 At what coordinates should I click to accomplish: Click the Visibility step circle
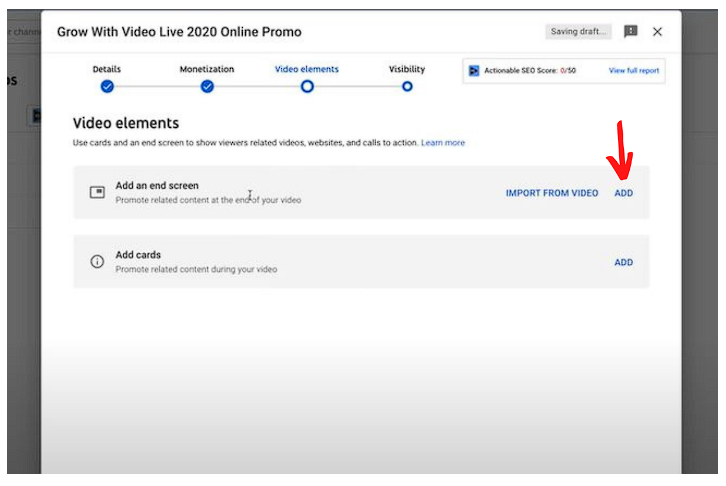(407, 87)
